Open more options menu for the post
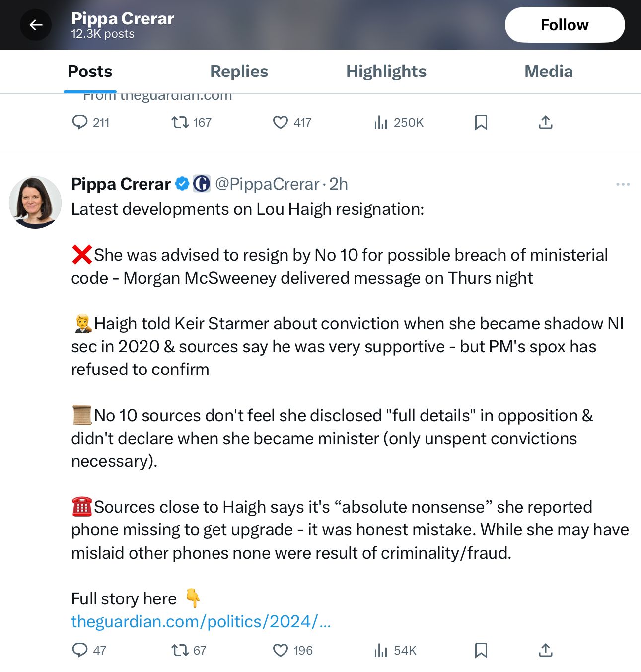Screen dimensions: 641x672 click(x=623, y=184)
